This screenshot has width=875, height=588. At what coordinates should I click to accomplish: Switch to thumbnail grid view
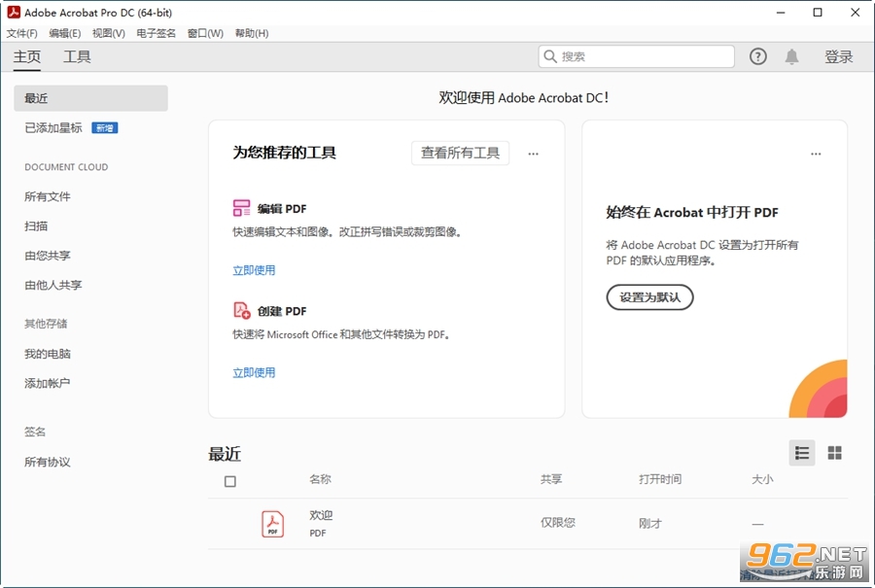click(835, 453)
